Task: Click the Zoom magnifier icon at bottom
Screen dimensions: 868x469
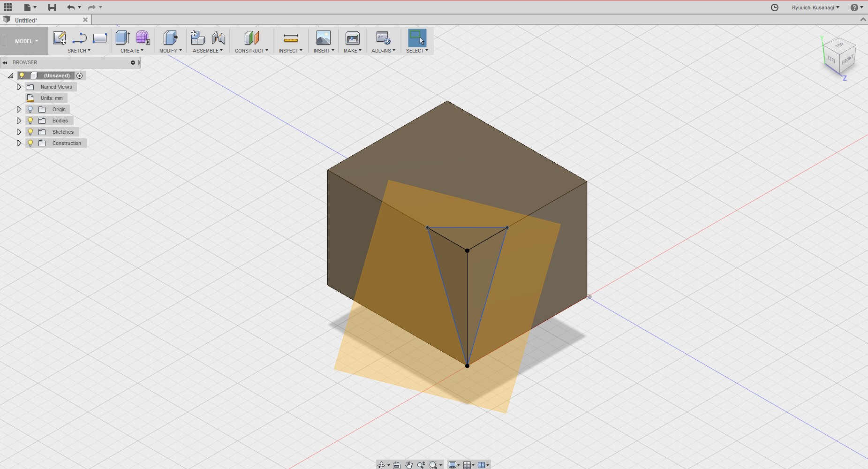Action: [x=422, y=464]
